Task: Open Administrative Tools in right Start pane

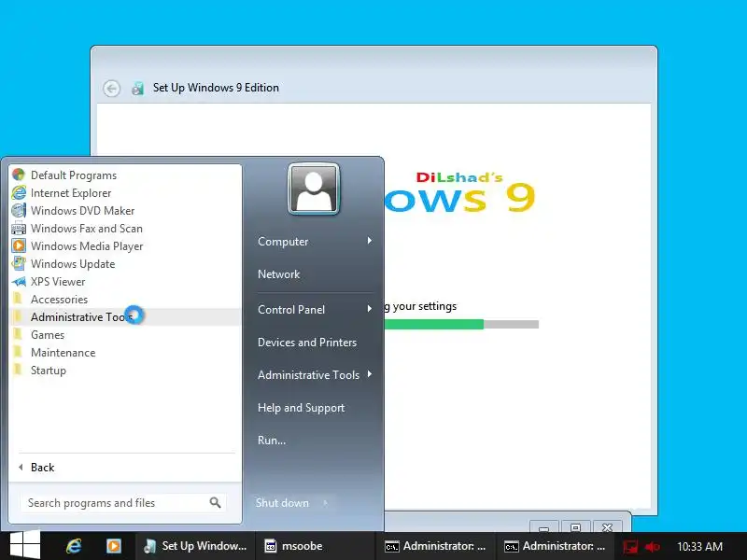Action: point(308,375)
